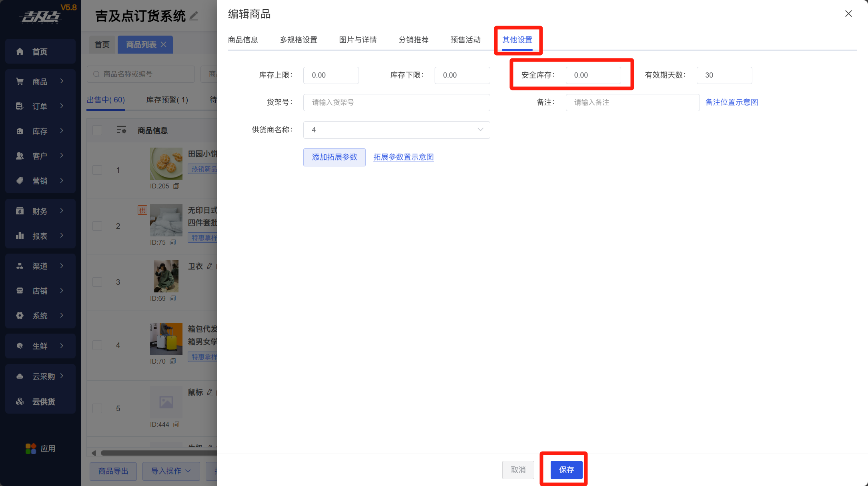Click column settings icon in table header
This screenshot has width=868, height=486.
coord(121,130)
